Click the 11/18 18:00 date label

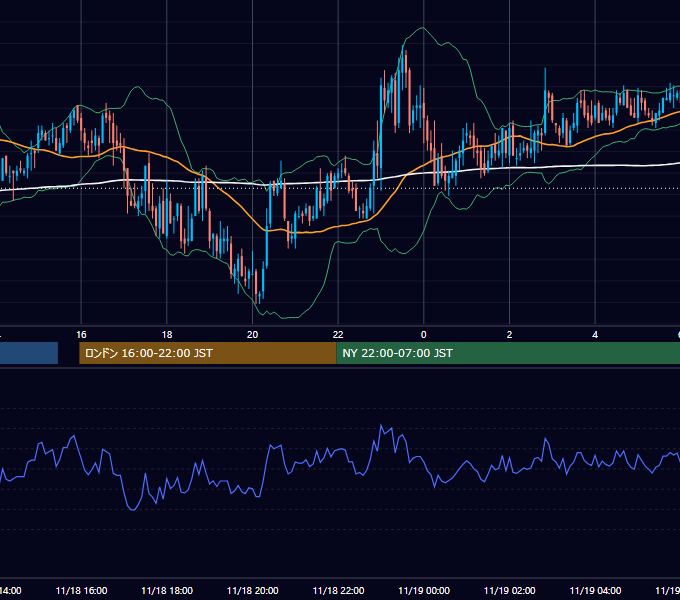coord(167,590)
